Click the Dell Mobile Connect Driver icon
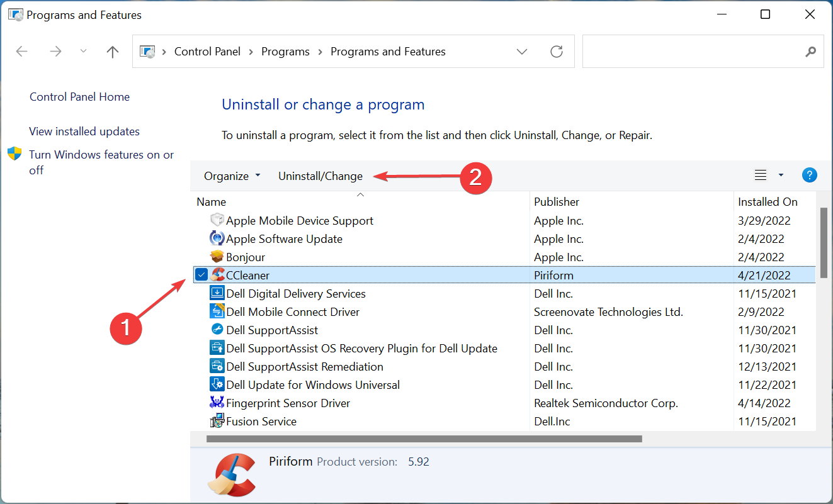This screenshot has width=833, height=504. (x=217, y=311)
